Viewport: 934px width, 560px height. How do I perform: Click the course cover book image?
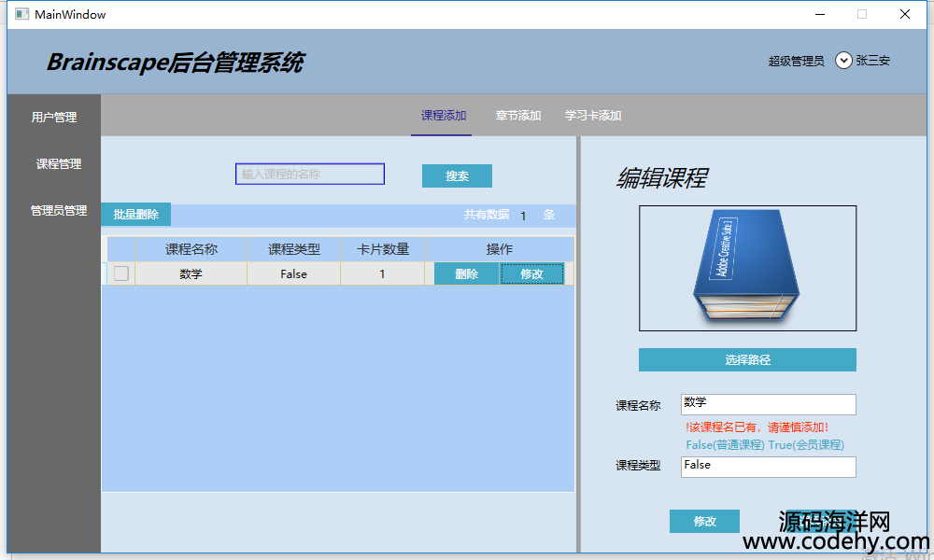point(747,269)
